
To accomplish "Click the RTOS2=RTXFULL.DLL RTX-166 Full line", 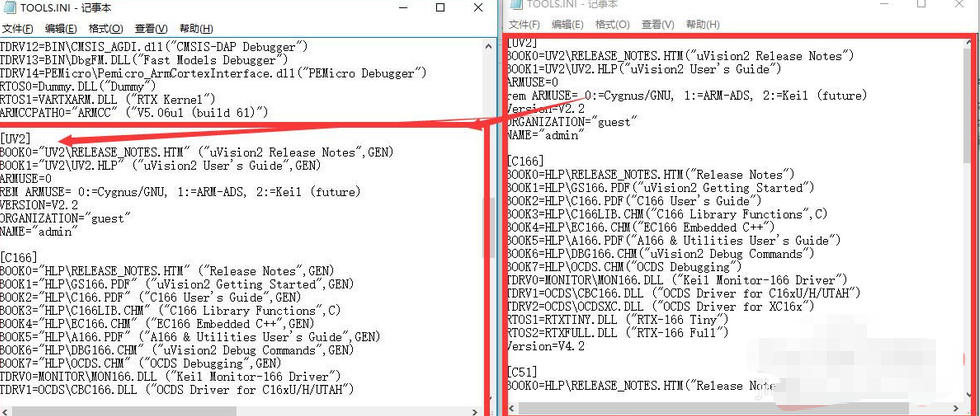I will [x=618, y=333].
